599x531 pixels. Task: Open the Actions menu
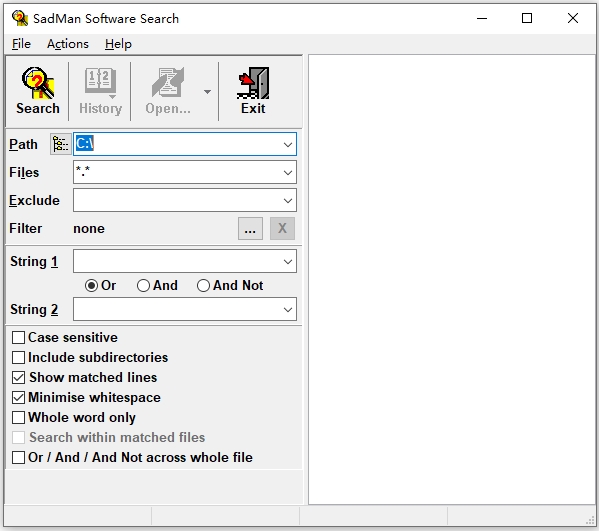click(68, 44)
